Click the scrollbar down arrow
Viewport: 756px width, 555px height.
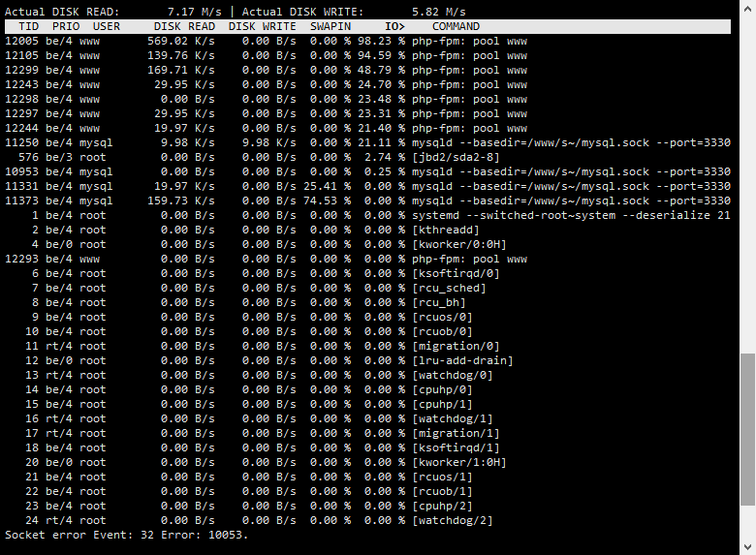click(747, 547)
